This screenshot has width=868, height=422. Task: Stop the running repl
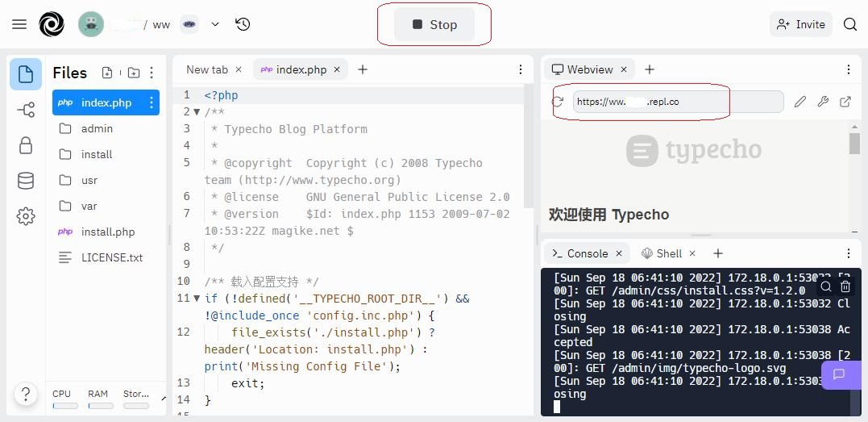(x=434, y=24)
